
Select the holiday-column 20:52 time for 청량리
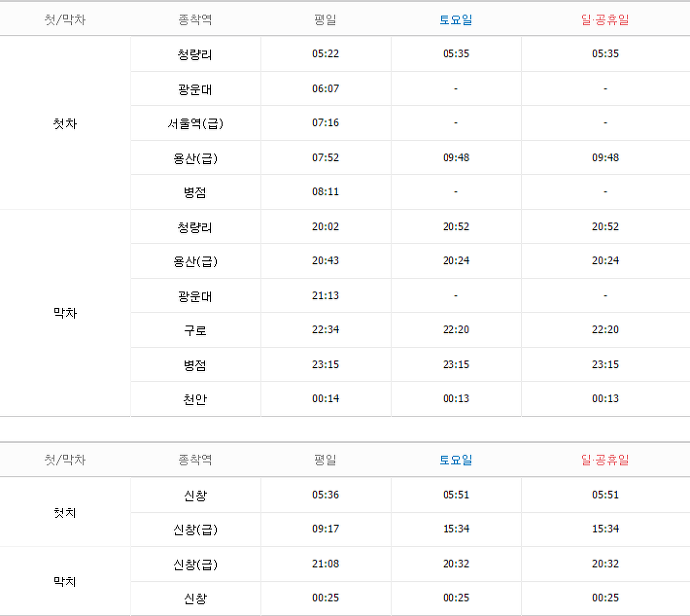point(605,226)
